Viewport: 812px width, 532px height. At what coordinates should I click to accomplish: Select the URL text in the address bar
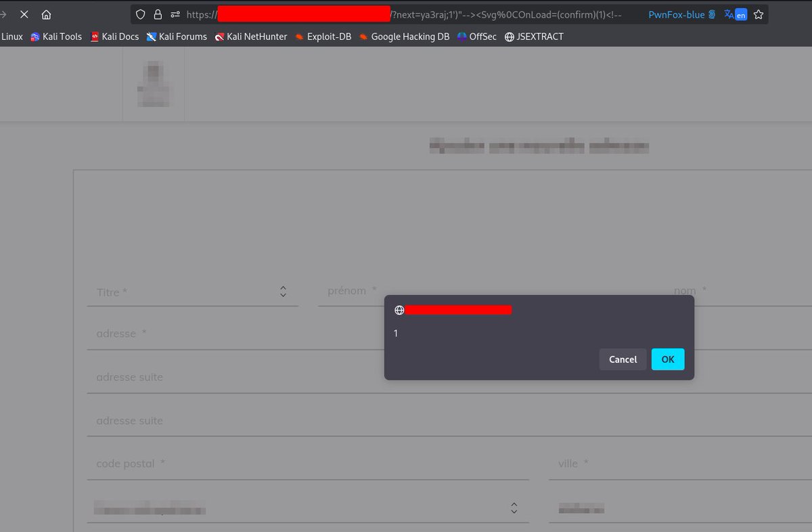click(404, 14)
